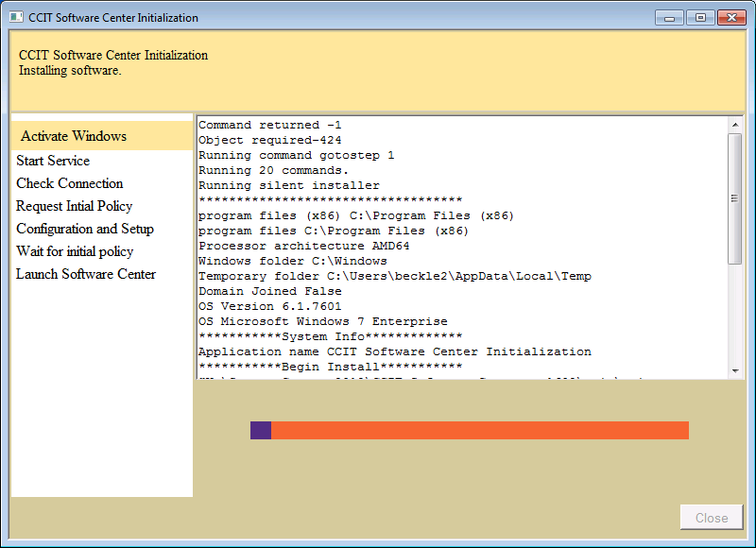756x548 pixels.
Task: Click the log scrollbar up arrow
Action: (735, 125)
